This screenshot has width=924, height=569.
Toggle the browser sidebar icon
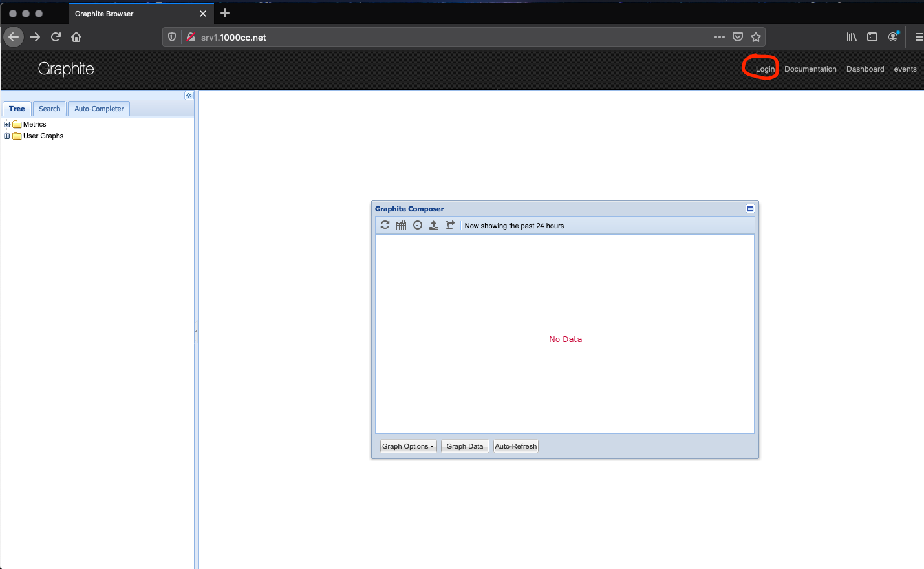click(872, 37)
